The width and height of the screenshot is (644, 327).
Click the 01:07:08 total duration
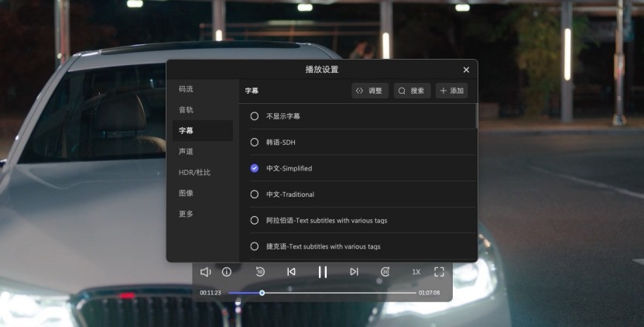[429, 293]
